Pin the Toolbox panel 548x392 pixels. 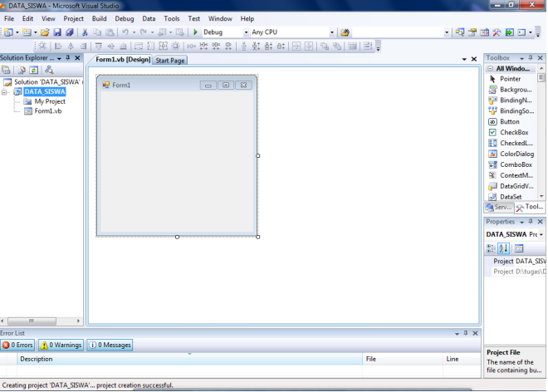(531, 58)
